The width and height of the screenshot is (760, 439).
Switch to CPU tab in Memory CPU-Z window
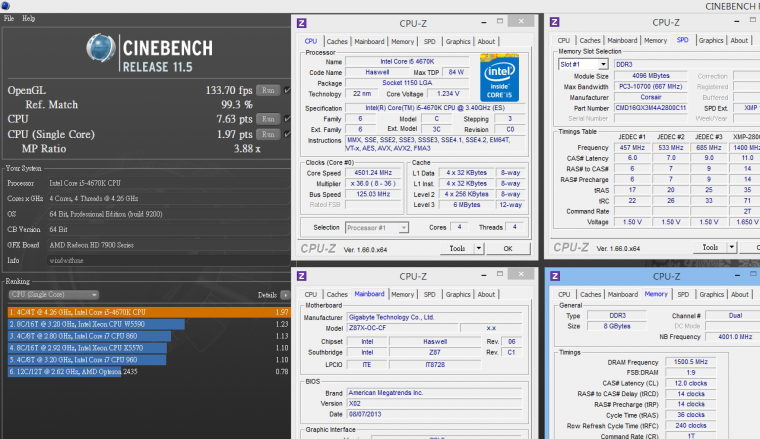(x=564, y=295)
